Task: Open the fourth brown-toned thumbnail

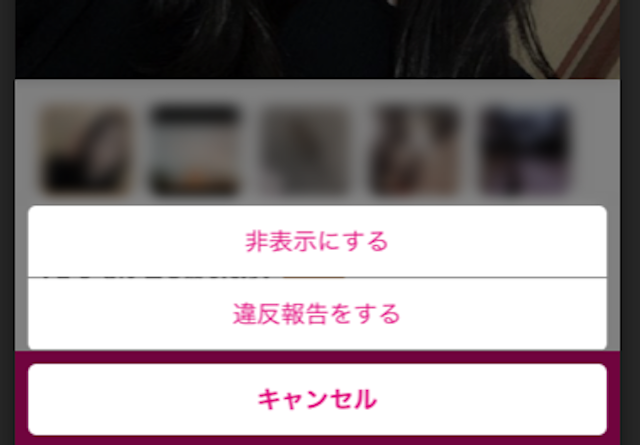Action: point(416,149)
